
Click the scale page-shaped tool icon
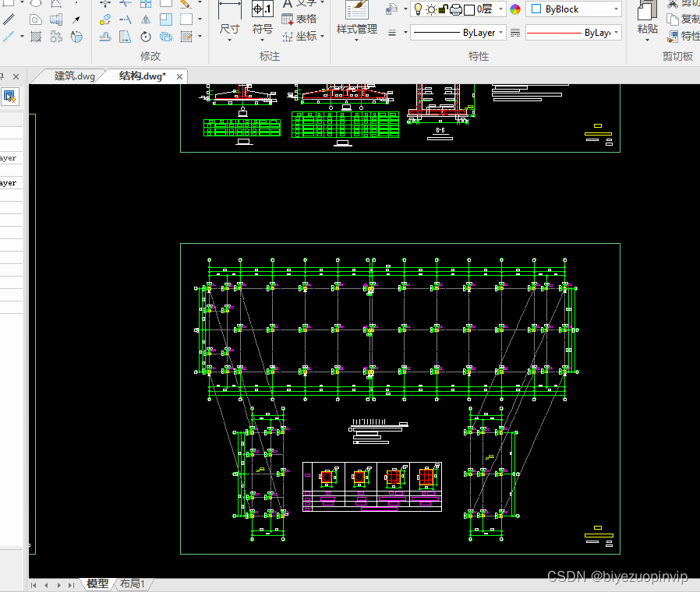click(126, 37)
